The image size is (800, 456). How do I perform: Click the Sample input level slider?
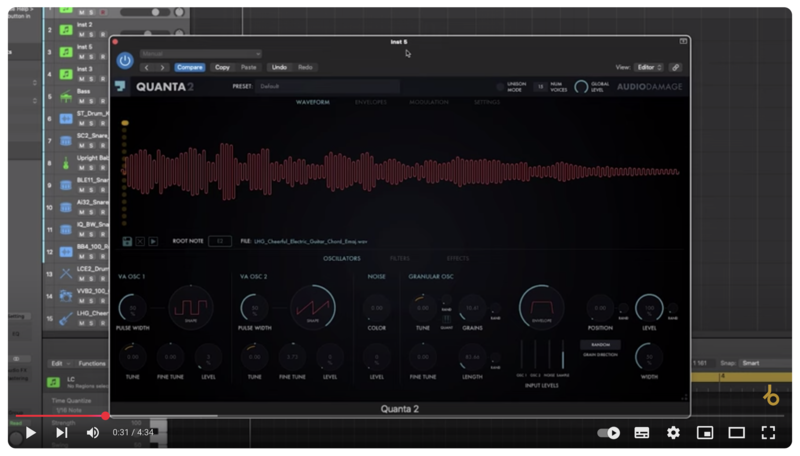coord(563,355)
